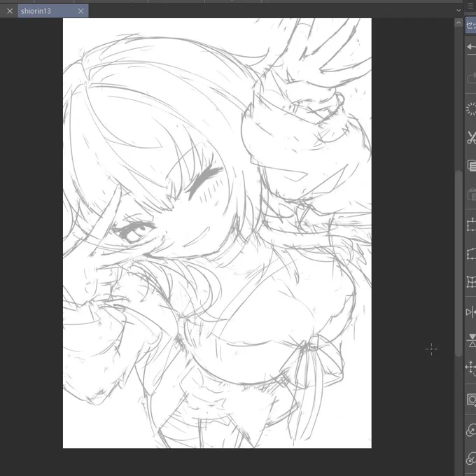The image size is (476, 476).
Task: Select the quick access set tab
Action: coord(471,25)
